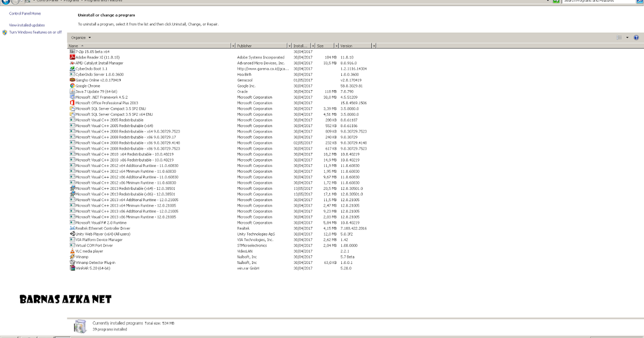Click the version value 58.0.3029.81
644x338 pixels.
352,86
